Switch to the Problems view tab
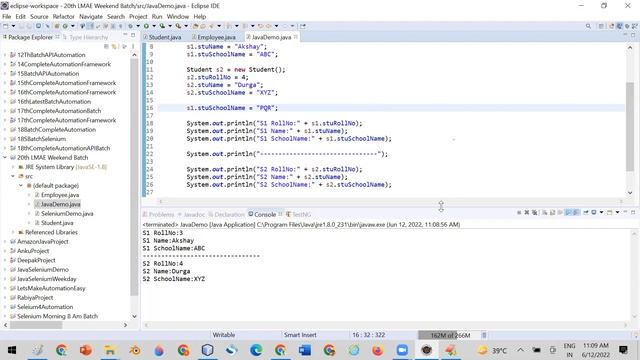Screen dimensions: 640x360 pyautogui.click(x=159, y=214)
